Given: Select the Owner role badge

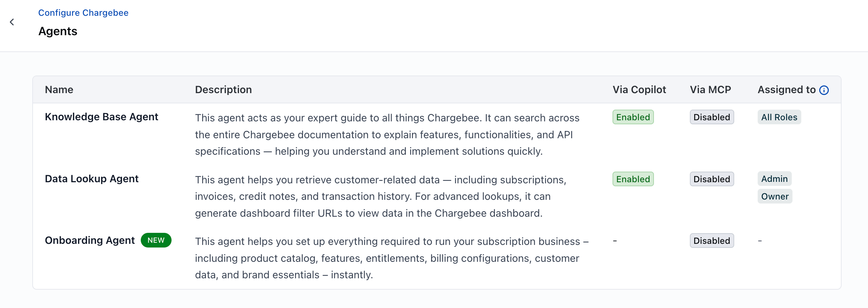Looking at the screenshot, I should tap(775, 196).
